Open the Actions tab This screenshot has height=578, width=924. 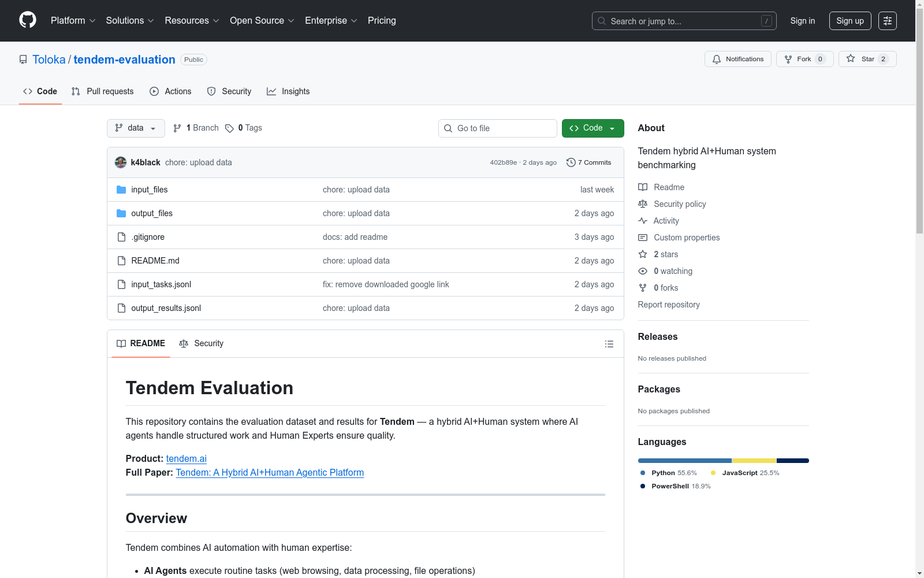click(170, 91)
